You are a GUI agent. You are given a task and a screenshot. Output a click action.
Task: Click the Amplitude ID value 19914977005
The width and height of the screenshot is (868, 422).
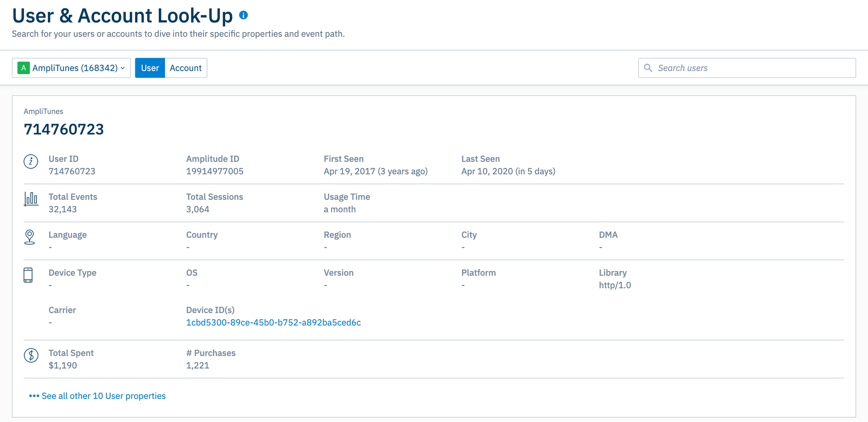(215, 171)
